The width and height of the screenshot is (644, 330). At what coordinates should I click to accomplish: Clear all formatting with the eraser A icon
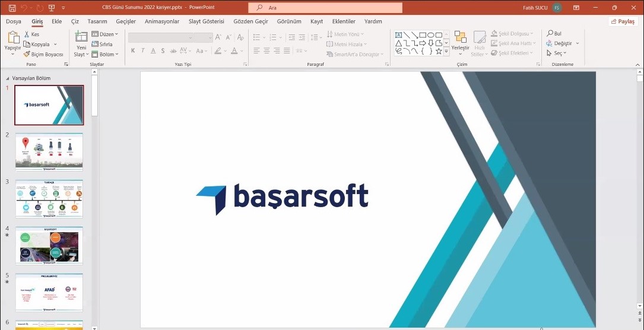click(240, 37)
